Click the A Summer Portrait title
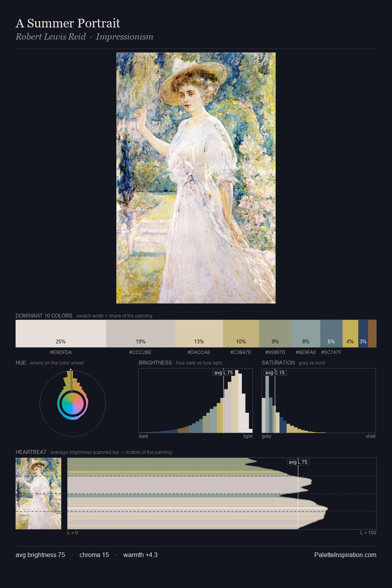392x588 pixels. tap(68, 23)
